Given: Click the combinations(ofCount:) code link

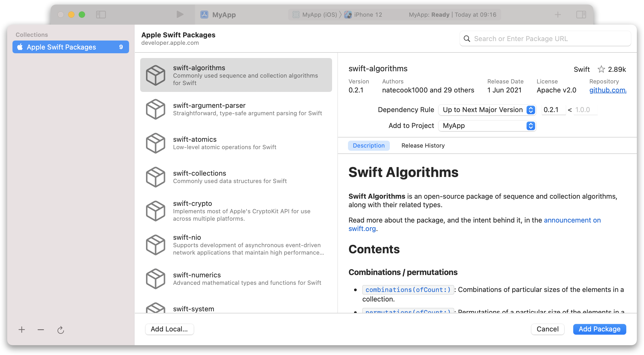Looking at the screenshot, I should [408, 290].
